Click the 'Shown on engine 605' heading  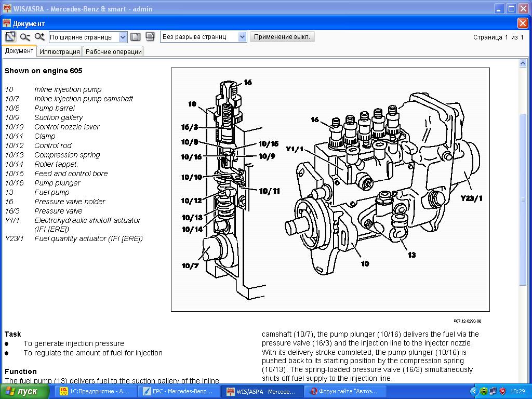tap(44, 71)
